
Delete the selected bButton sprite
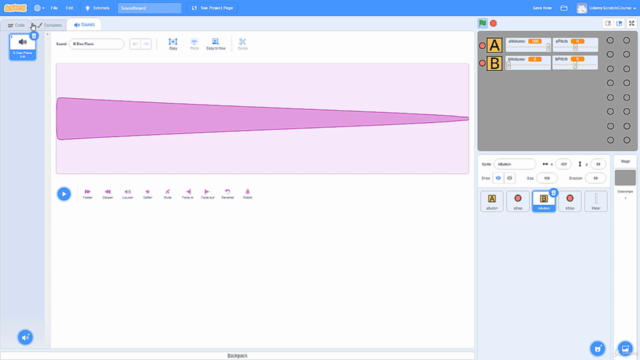[x=553, y=193]
